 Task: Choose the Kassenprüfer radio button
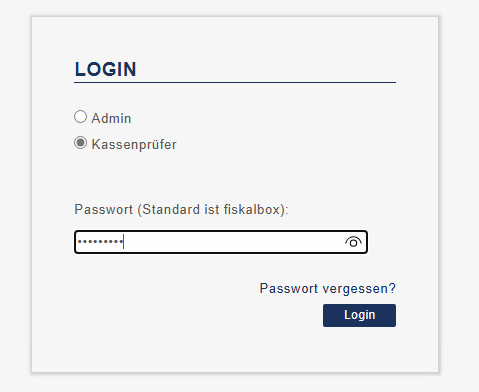pos(80,143)
